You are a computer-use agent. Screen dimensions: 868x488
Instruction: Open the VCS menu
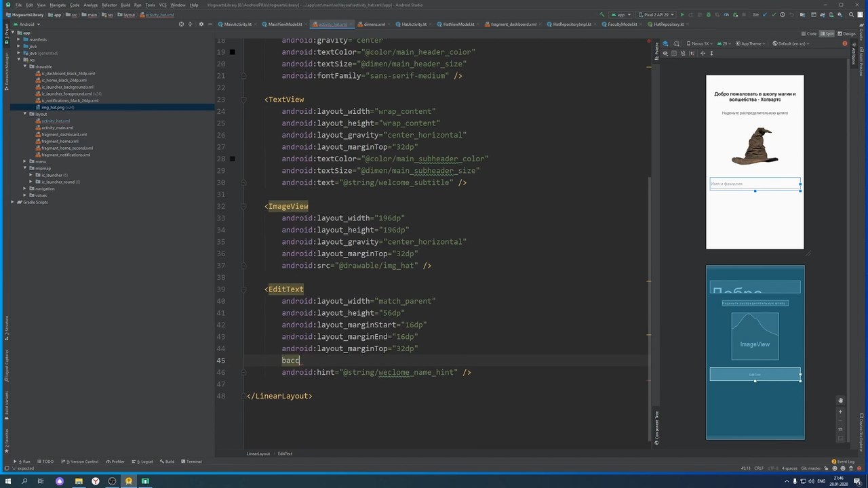(163, 5)
